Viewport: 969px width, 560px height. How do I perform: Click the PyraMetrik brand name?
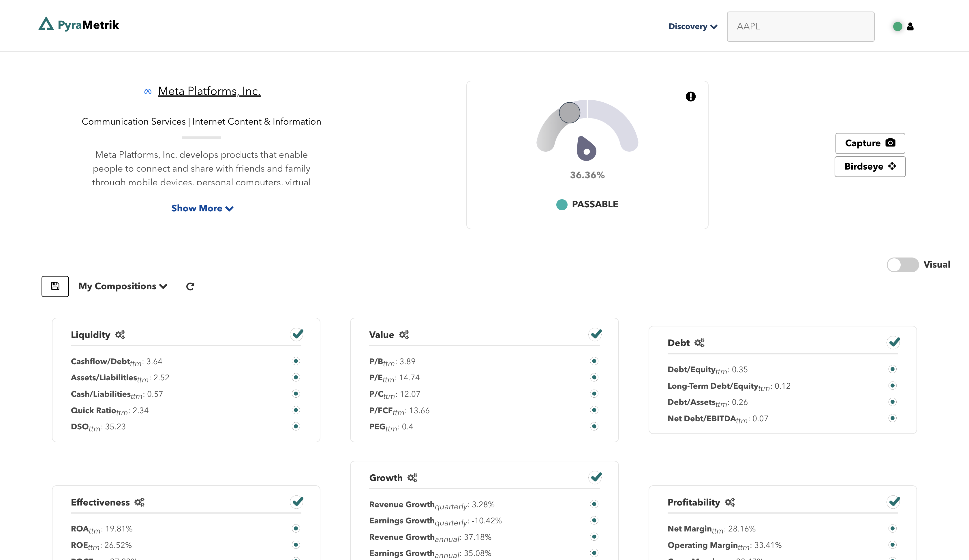[88, 25]
